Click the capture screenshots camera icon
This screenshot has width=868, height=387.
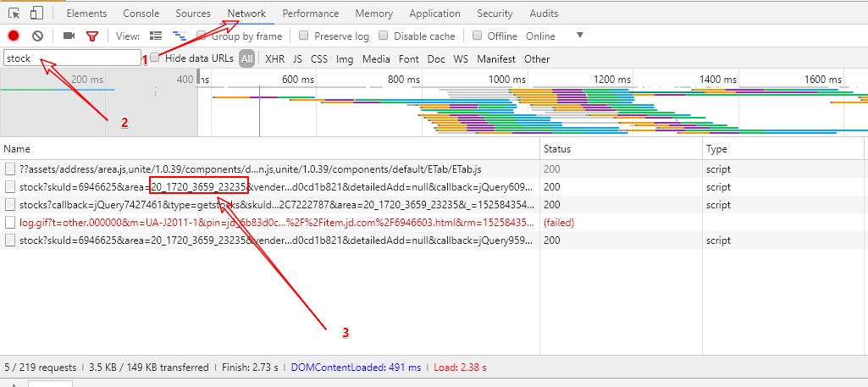(69, 36)
